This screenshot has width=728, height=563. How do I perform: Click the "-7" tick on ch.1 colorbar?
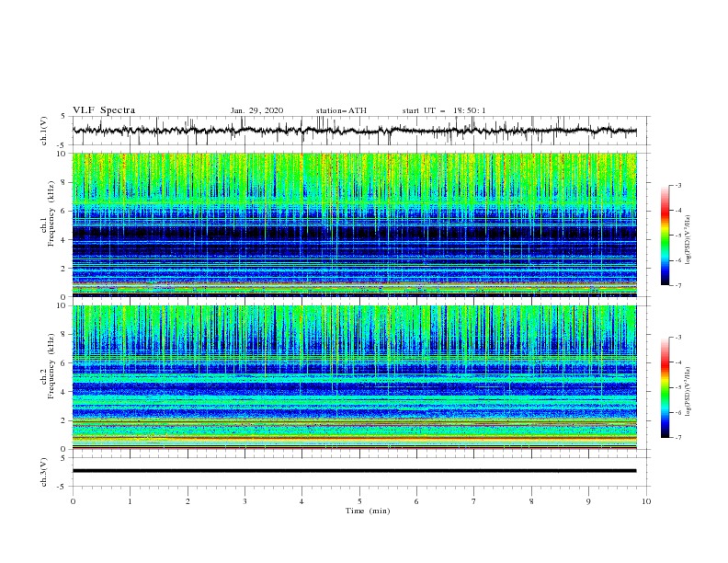[x=677, y=285]
